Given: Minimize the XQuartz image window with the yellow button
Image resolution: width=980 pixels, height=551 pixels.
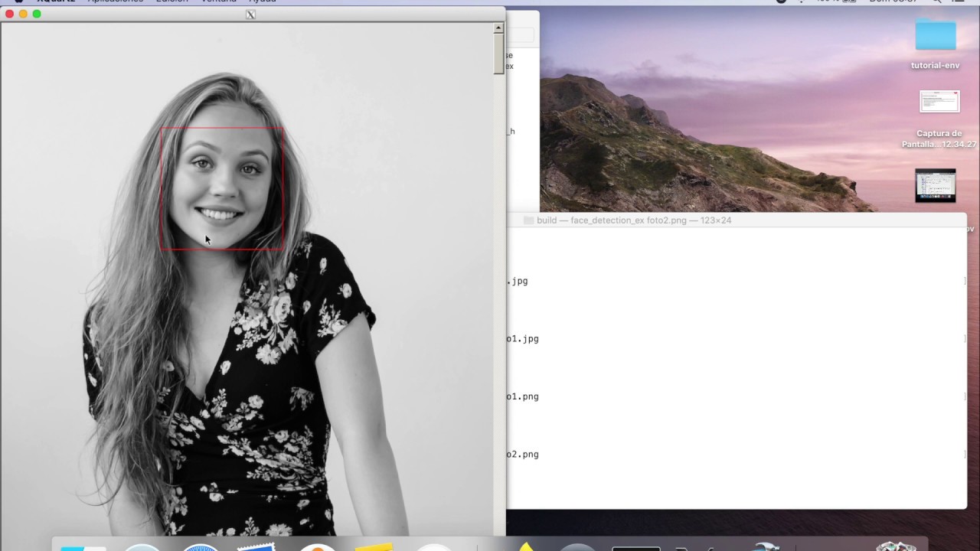Looking at the screenshot, I should pos(23,14).
